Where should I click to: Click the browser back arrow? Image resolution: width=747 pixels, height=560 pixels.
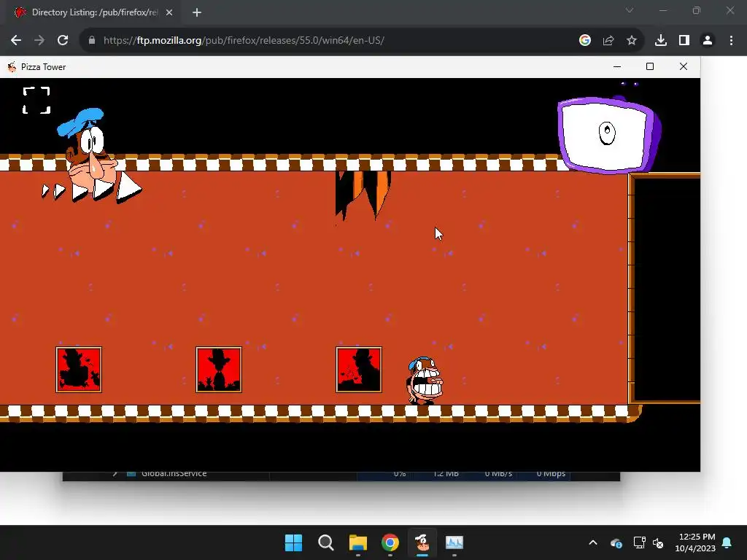pyautogui.click(x=16, y=41)
